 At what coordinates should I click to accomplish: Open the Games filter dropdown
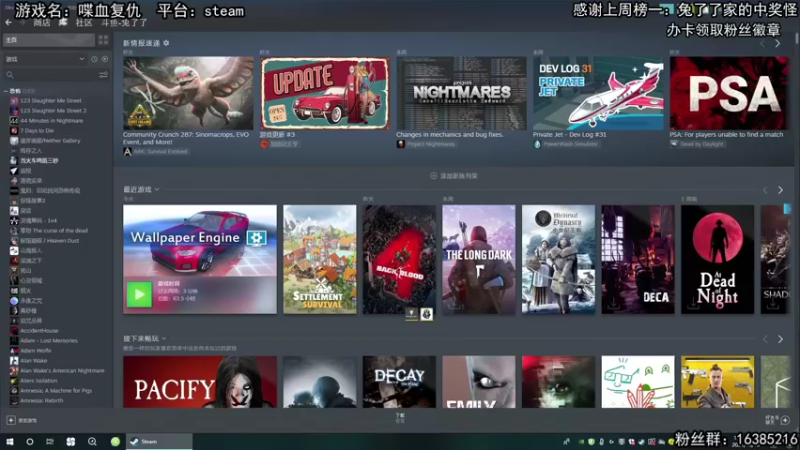click(x=45, y=59)
